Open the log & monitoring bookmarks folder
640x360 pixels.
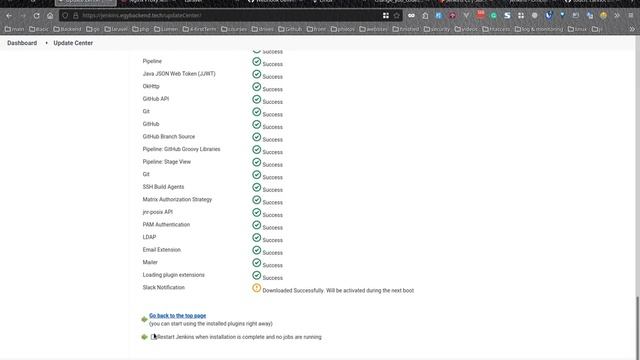point(539,29)
